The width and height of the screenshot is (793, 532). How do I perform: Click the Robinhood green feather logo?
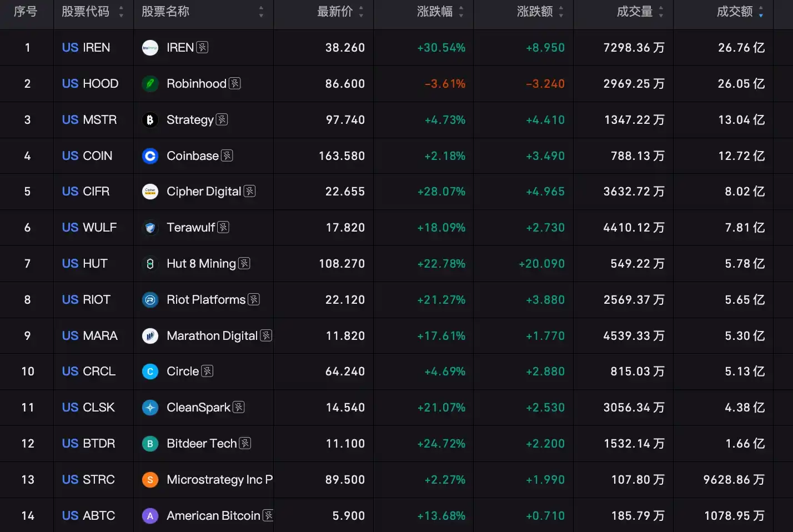[150, 84]
